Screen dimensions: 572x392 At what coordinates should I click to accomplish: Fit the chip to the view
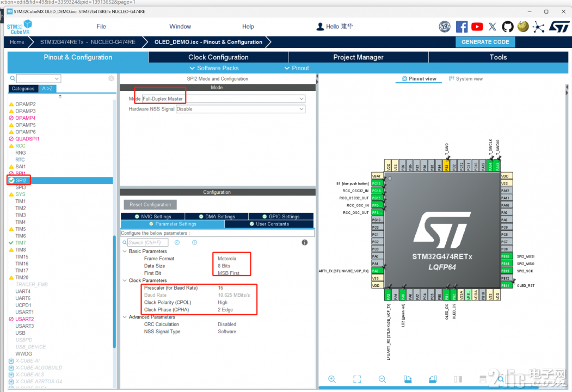pyautogui.click(x=357, y=379)
